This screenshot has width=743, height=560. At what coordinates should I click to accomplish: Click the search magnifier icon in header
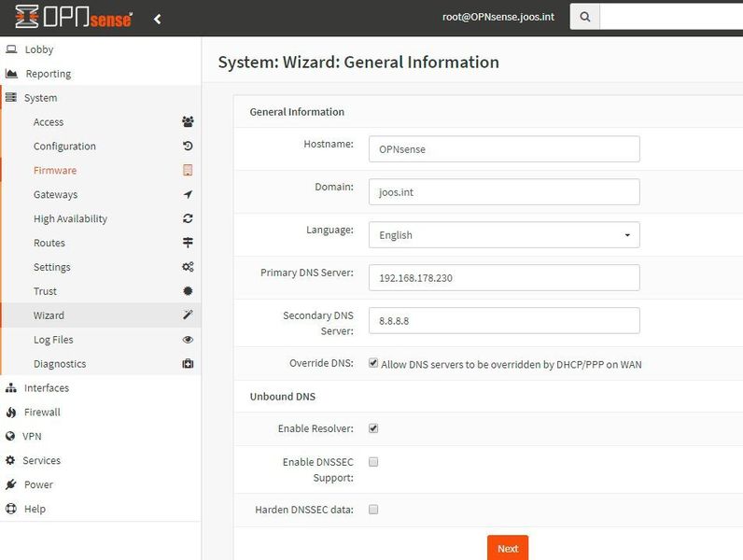tap(584, 17)
